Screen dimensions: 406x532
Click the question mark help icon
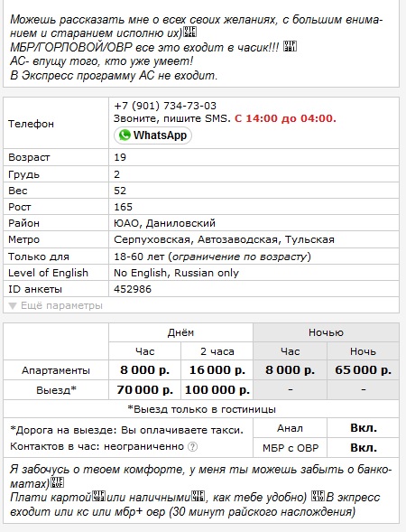[x=192, y=446]
